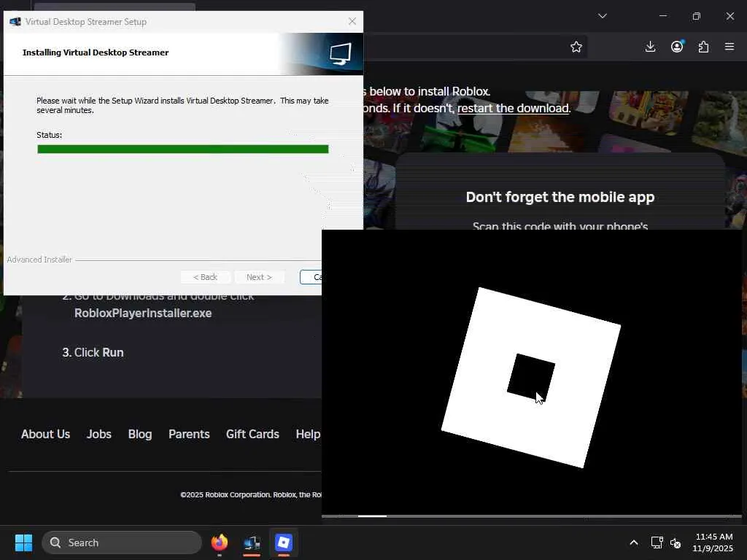Minimize the Firefox browser window
This screenshot has height=560, width=747.
(x=662, y=16)
